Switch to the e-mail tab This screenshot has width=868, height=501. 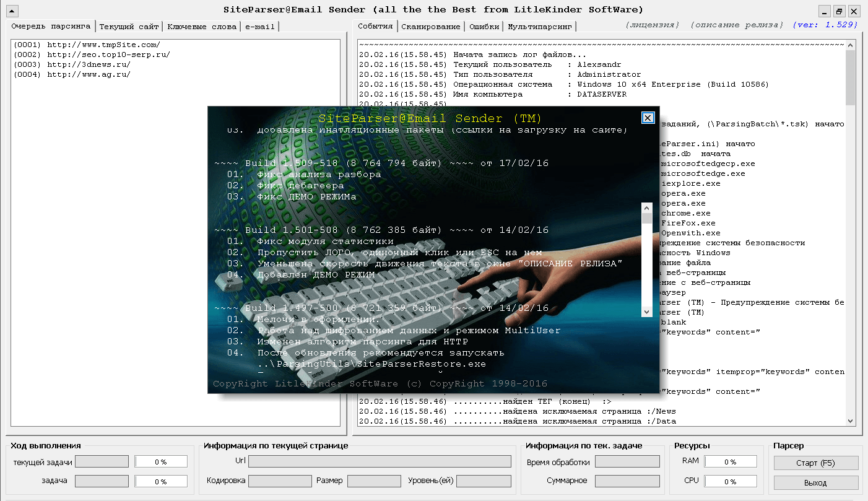coord(259,27)
